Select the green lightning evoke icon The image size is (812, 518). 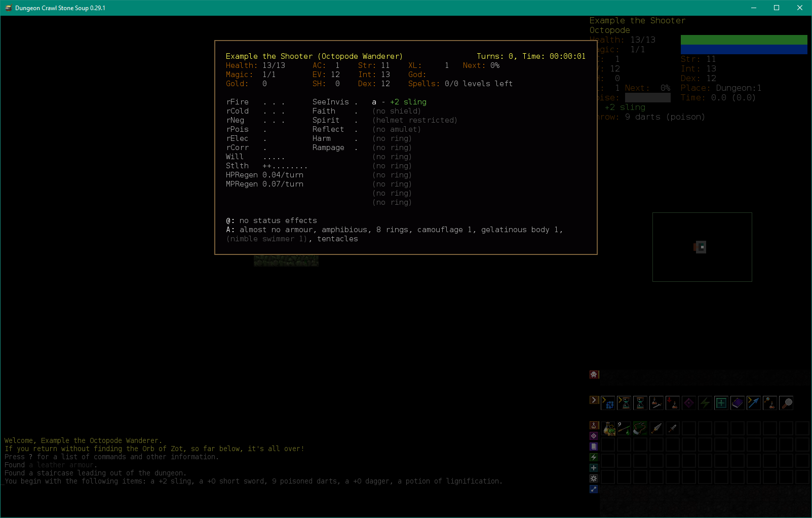click(x=705, y=403)
